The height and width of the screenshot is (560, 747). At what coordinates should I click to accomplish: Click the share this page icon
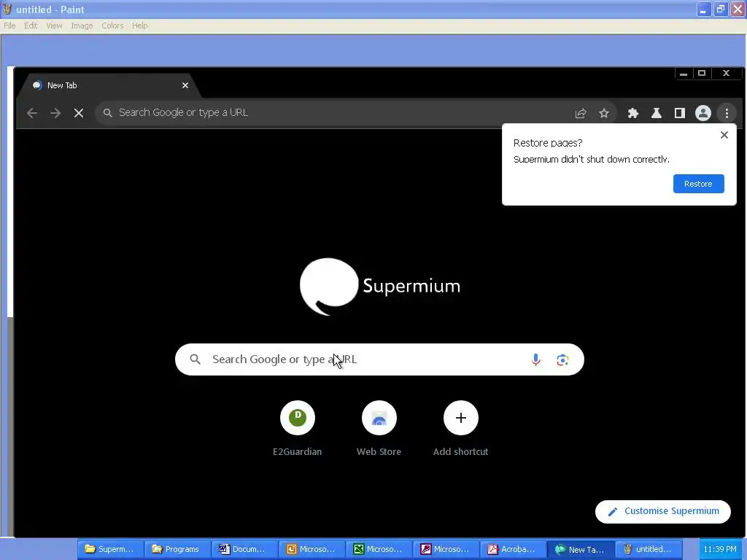[580, 113]
